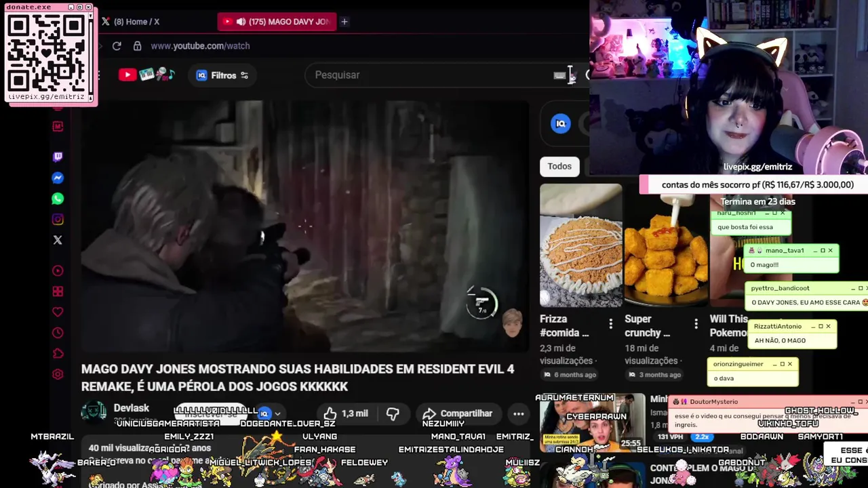Click the IQ badge on 3 months ago

point(631,375)
